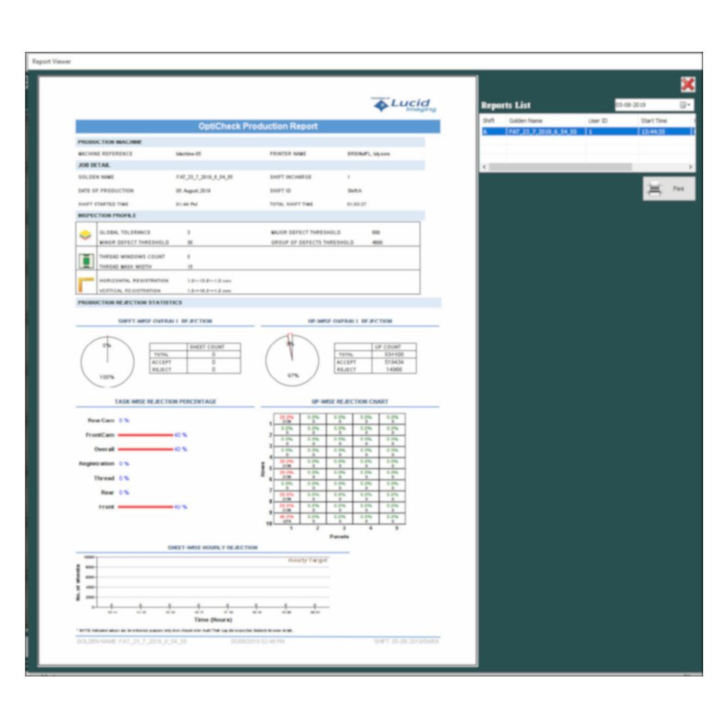Open the report date calendar dropdown
This screenshot has height=728, width=728.
[x=685, y=105]
